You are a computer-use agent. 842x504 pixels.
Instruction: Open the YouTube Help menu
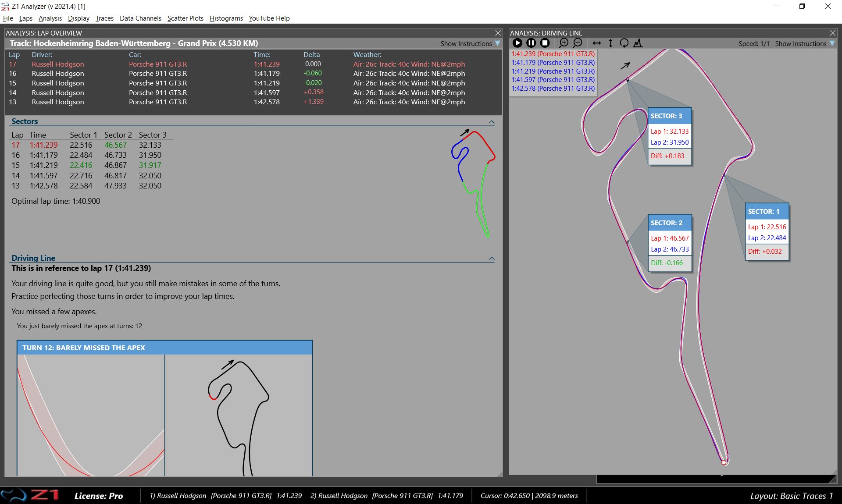[x=269, y=18]
